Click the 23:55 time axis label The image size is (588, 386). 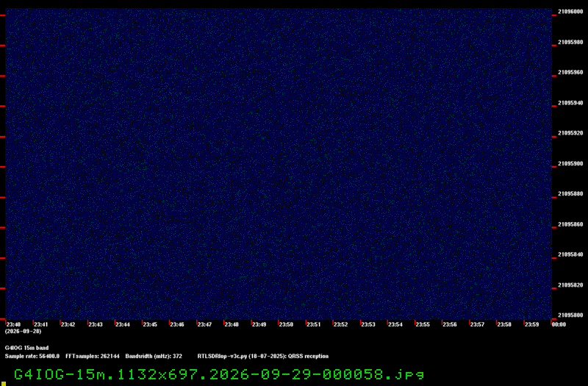coord(422,324)
